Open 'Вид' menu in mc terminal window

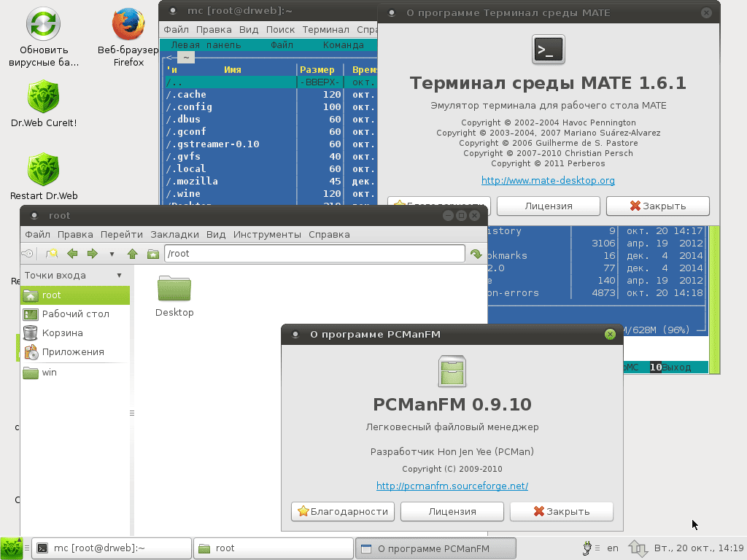pos(249,29)
